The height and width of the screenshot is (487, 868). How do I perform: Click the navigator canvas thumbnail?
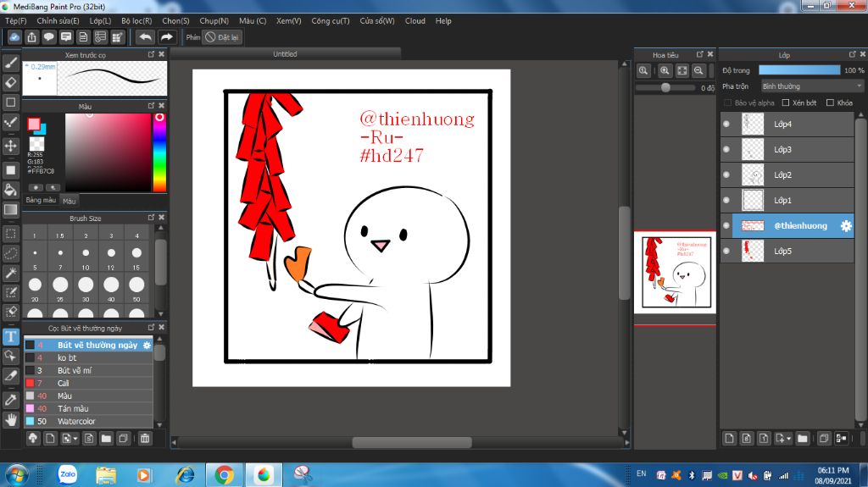click(675, 272)
